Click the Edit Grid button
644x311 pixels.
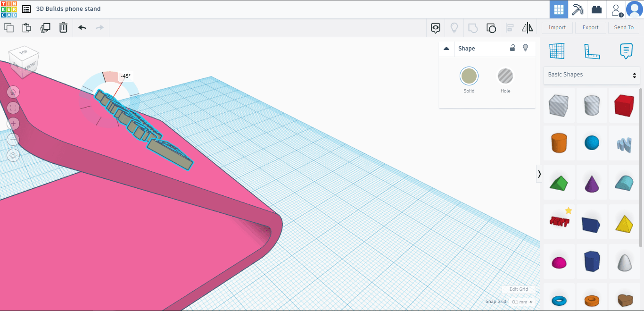(519, 289)
